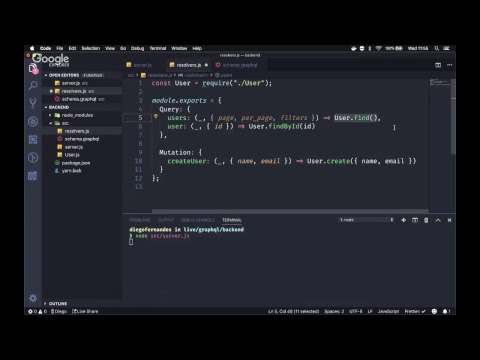This screenshot has width=480, height=360.
Task: Click LF line ending in status bar
Action: coord(370,311)
